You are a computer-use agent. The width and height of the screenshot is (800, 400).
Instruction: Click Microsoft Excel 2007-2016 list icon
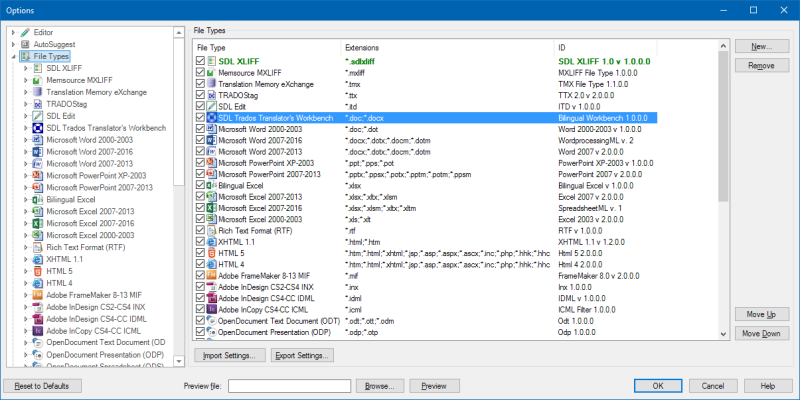[212, 208]
